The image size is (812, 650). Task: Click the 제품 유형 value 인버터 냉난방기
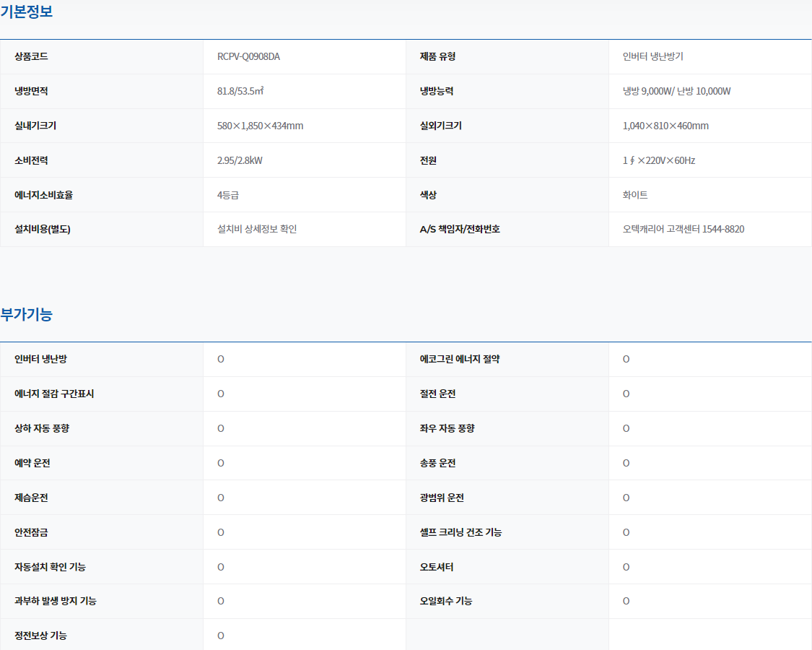tap(652, 56)
